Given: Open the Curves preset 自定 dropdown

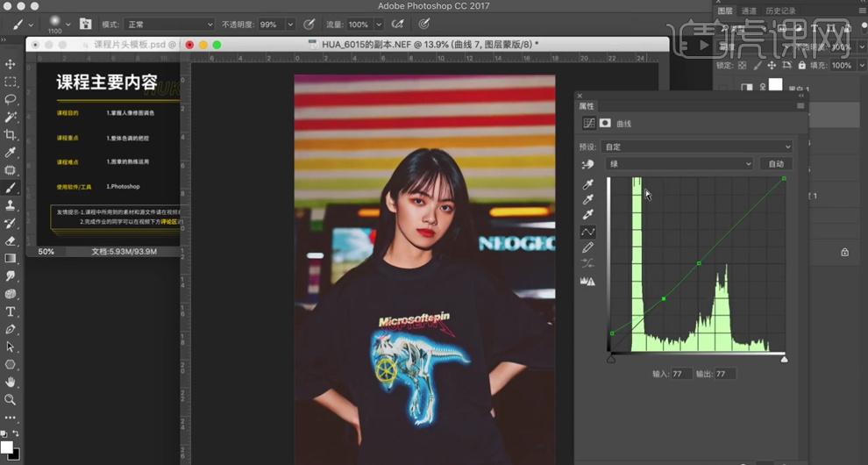Looking at the screenshot, I should click(x=696, y=147).
